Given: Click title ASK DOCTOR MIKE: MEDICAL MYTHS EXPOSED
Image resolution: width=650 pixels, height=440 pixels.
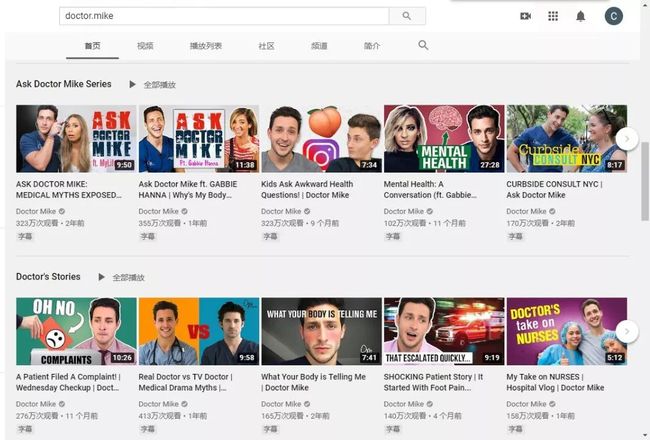Looking at the screenshot, I should coord(69,190).
